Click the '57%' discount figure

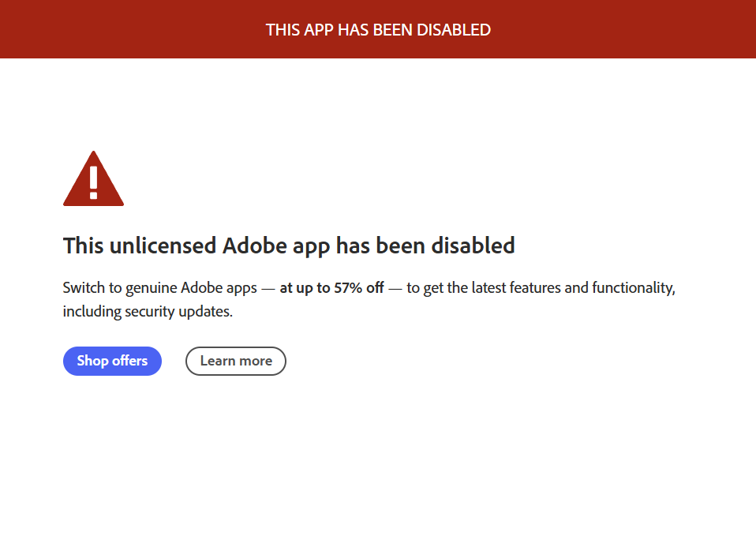tap(347, 287)
